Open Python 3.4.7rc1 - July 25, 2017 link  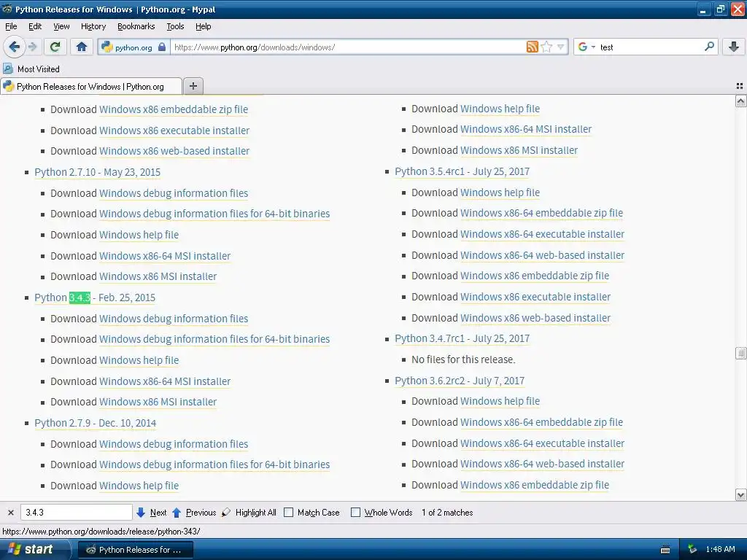click(462, 338)
